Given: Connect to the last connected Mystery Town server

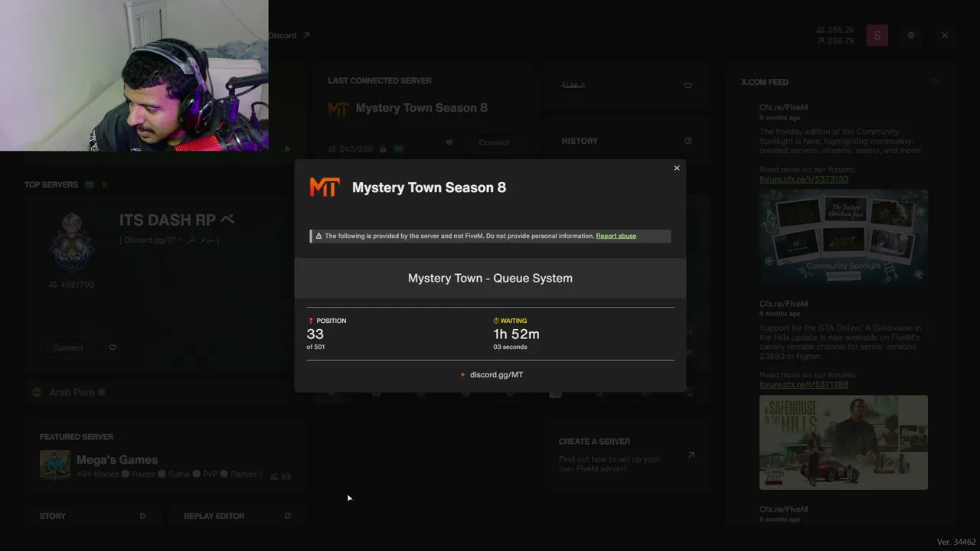Looking at the screenshot, I should 494,142.
